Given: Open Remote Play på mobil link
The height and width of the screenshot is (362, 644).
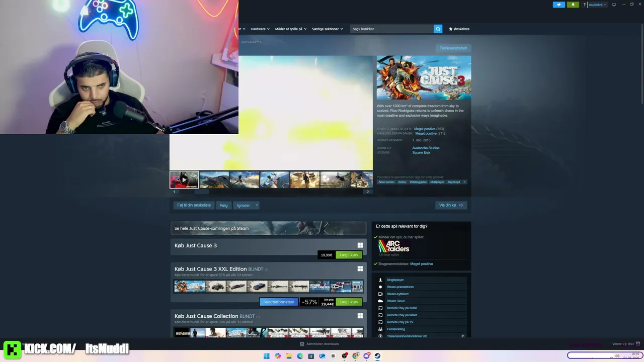Looking at the screenshot, I should click(401, 308).
